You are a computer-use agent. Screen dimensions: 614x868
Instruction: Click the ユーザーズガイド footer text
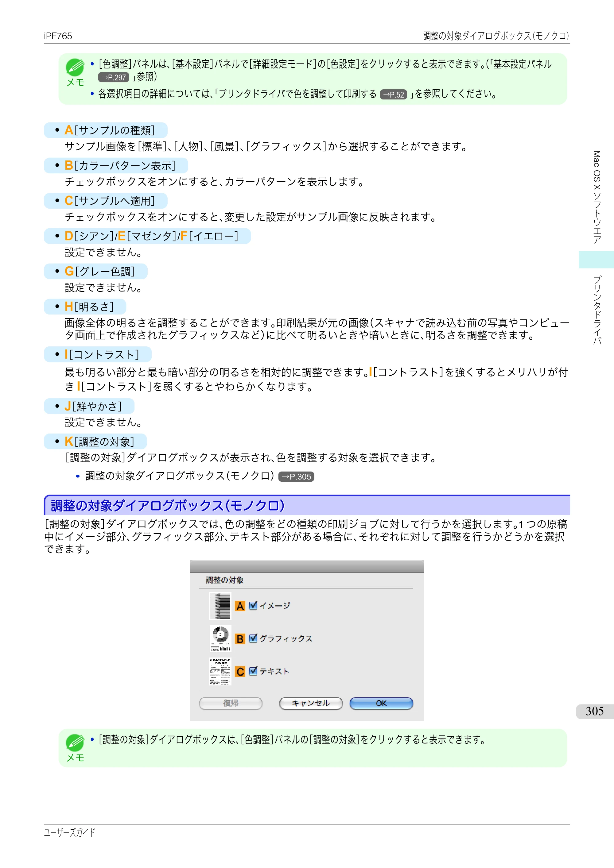click(x=70, y=832)
